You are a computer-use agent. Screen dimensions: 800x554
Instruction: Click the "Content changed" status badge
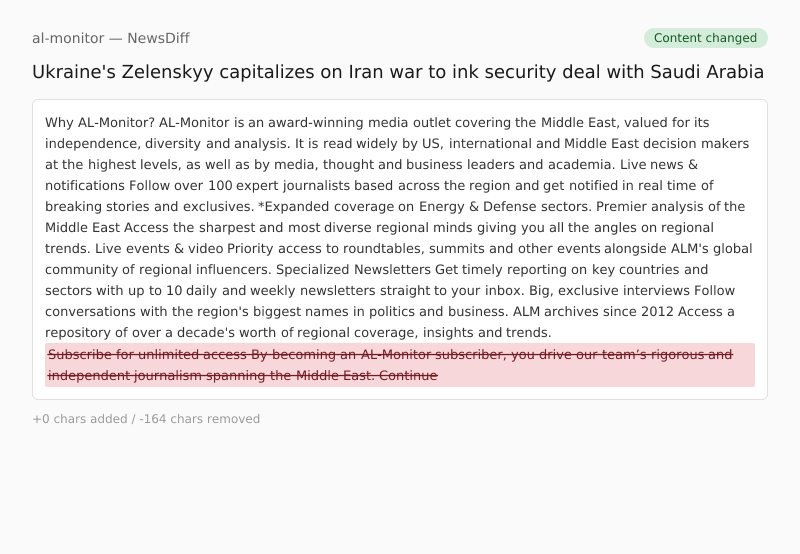pos(705,38)
